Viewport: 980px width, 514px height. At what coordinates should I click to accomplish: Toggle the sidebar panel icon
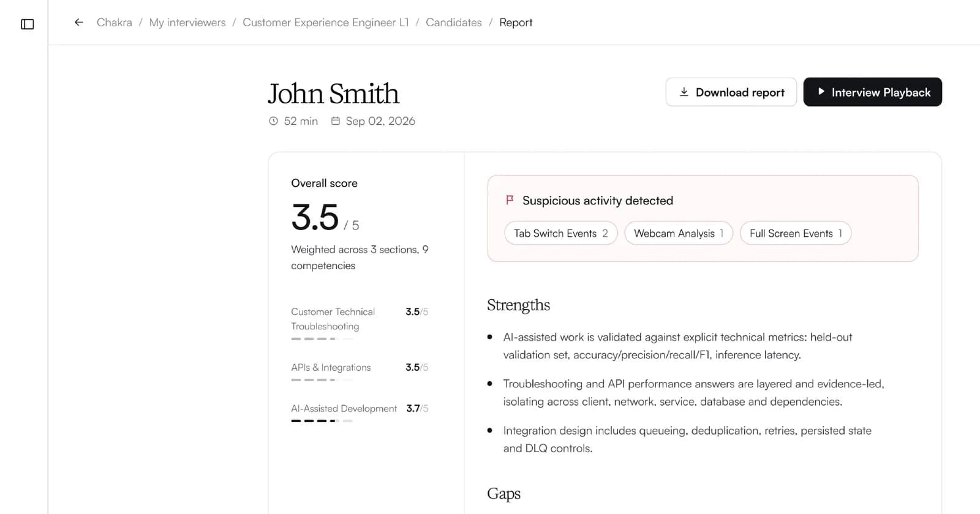pos(28,24)
